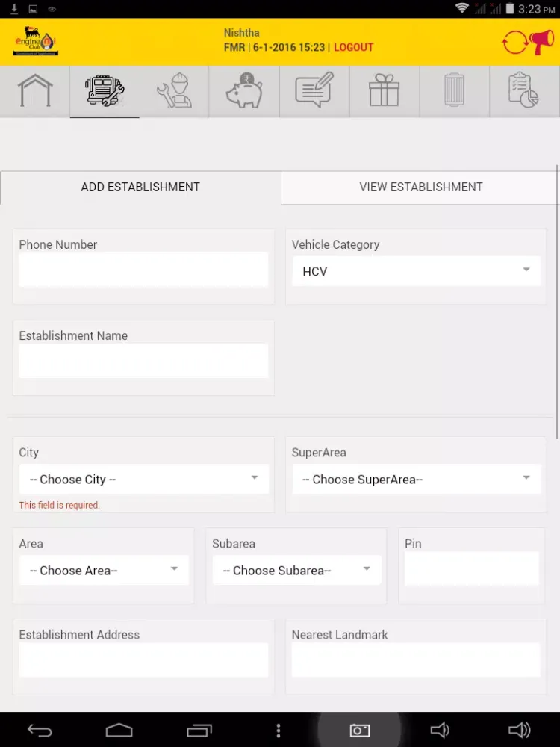This screenshot has width=560, height=747.
Task: Click the red LOGOUT link
Action: coord(353,47)
